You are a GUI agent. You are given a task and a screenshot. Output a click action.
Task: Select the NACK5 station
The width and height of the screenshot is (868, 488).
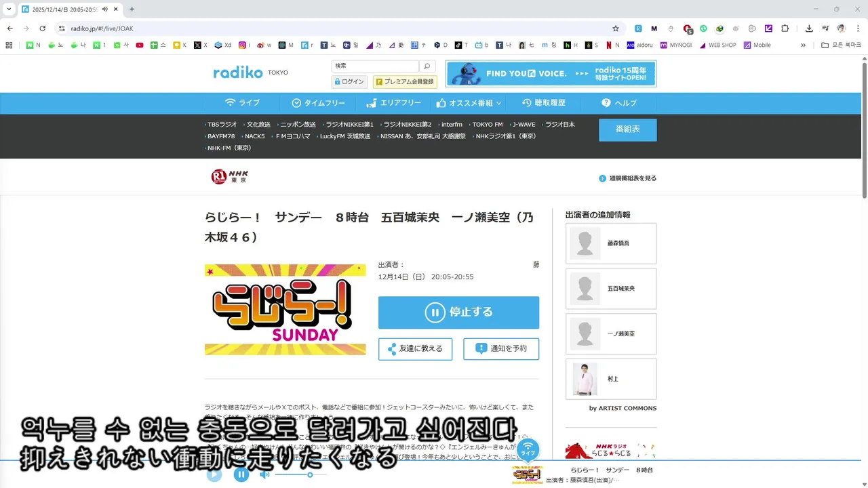pyautogui.click(x=254, y=136)
